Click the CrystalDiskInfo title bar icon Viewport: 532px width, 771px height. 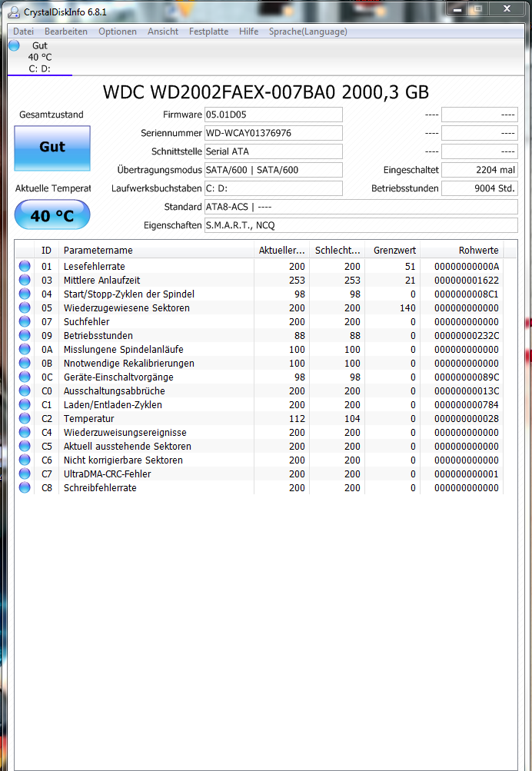pyautogui.click(x=15, y=12)
